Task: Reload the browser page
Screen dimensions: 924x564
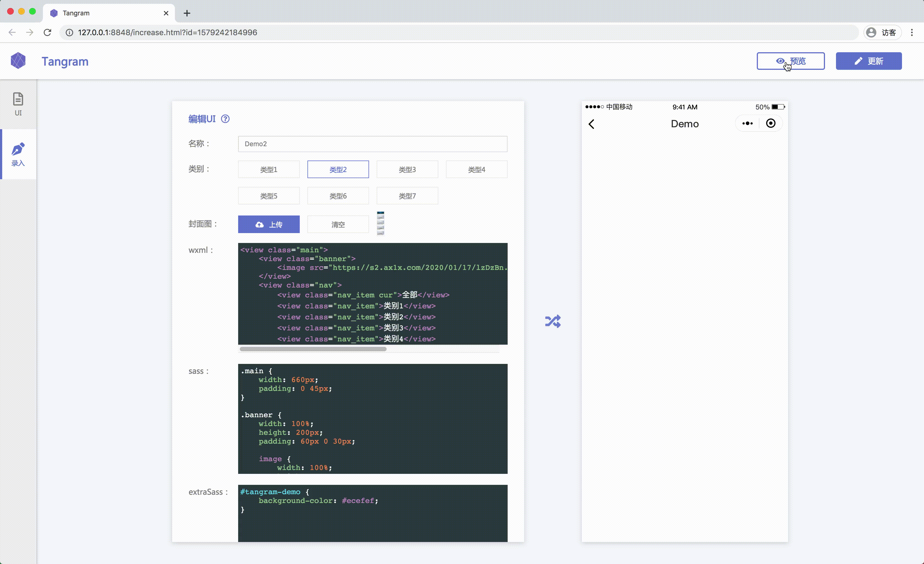Action: (47, 32)
